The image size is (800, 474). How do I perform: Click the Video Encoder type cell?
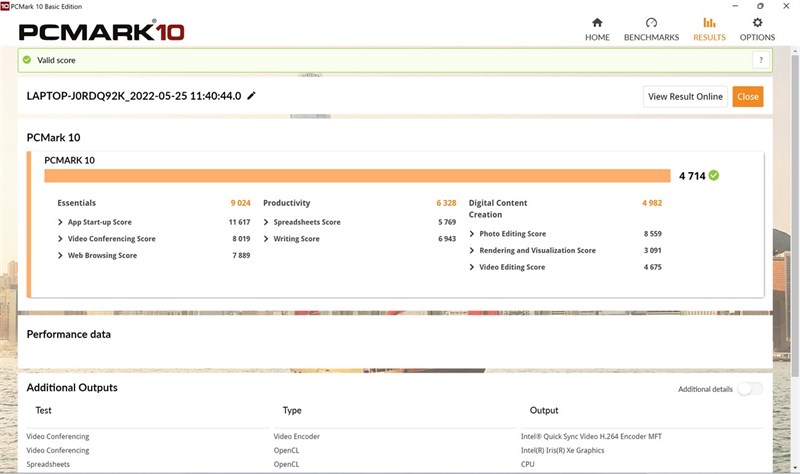(x=296, y=436)
